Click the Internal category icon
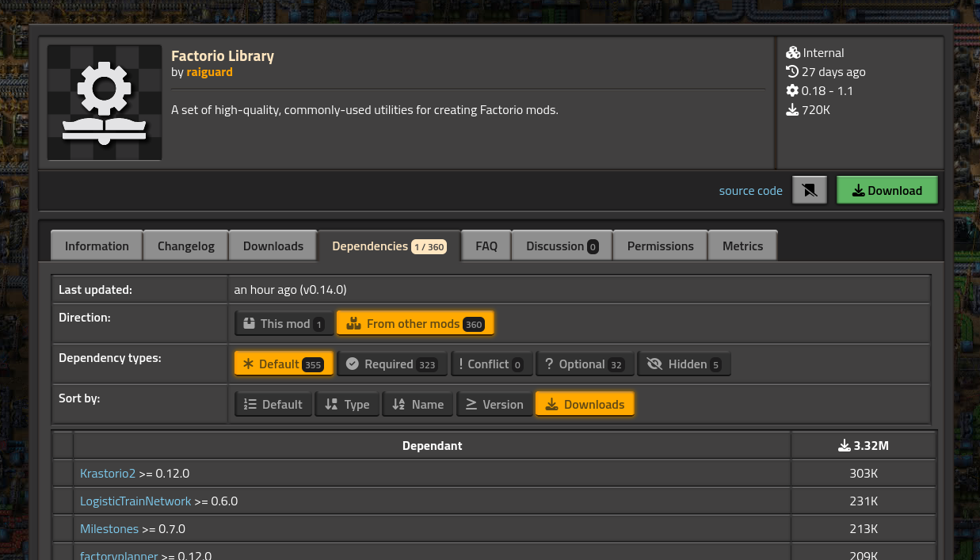The image size is (980, 560). point(793,53)
